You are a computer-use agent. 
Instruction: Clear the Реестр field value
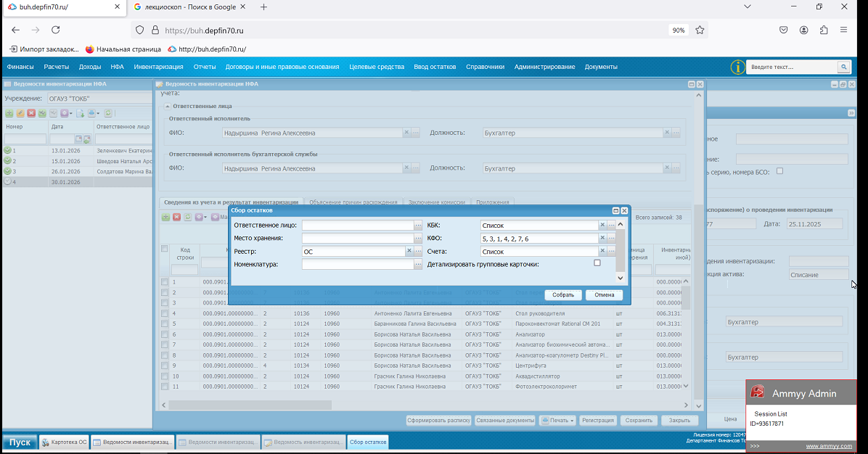[x=409, y=252]
